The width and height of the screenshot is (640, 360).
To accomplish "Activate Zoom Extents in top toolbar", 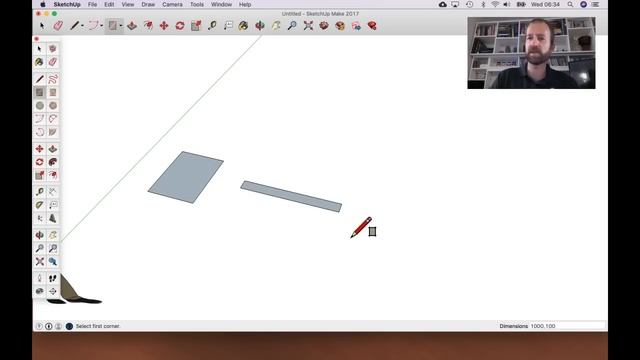I will pos(308,26).
